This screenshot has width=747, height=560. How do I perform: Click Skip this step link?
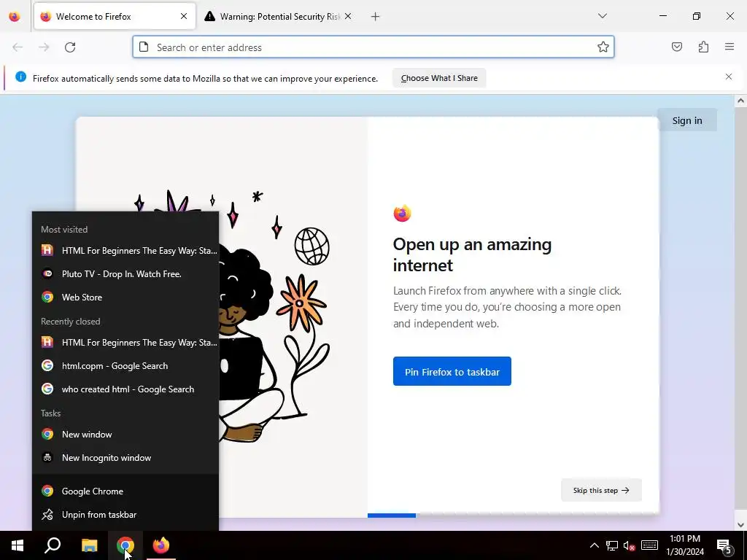[601, 490]
